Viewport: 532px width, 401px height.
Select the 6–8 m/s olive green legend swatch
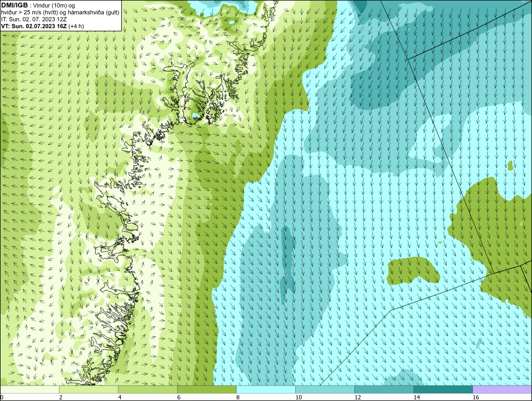point(206,389)
